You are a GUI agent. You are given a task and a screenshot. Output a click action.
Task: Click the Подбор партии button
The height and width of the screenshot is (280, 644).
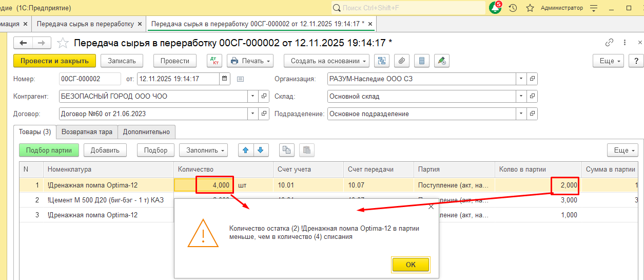(49, 150)
